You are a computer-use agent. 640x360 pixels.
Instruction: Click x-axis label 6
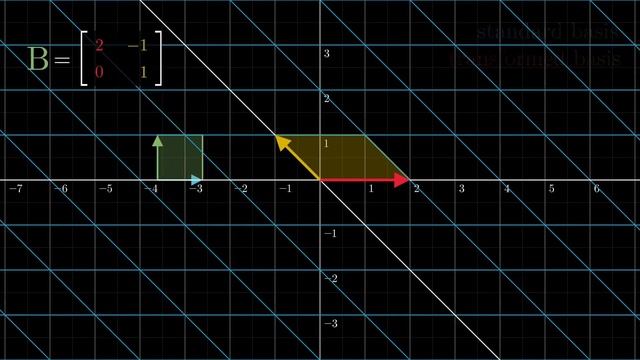pos(596,189)
